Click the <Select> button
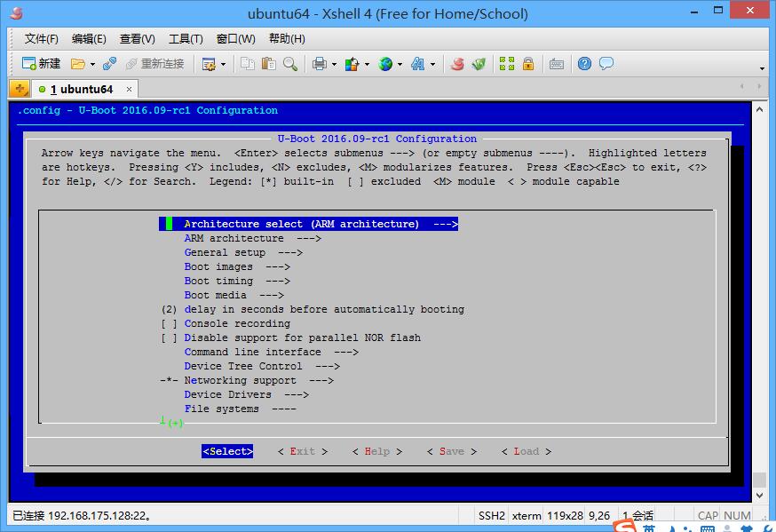 (x=227, y=451)
